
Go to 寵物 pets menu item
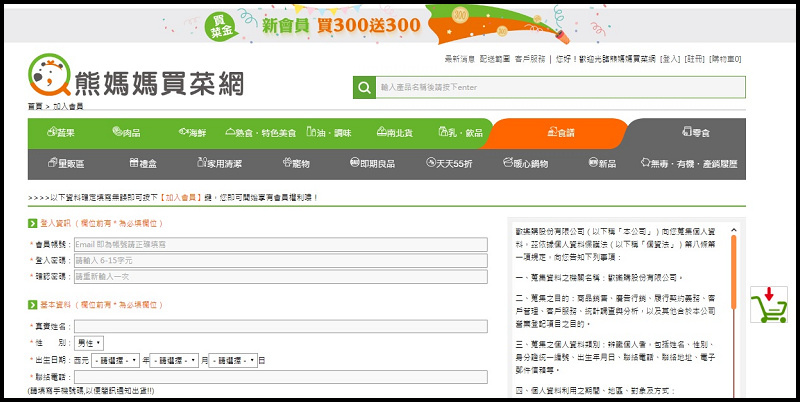point(296,164)
